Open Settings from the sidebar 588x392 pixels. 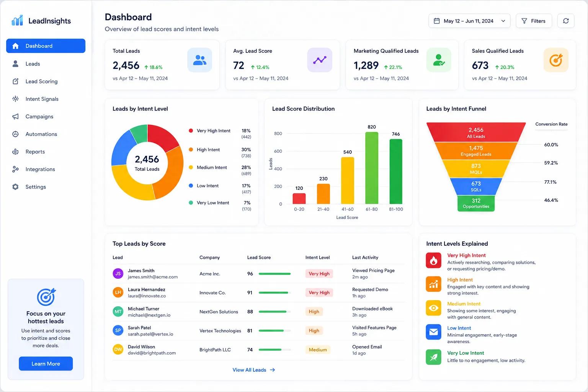tap(46, 187)
